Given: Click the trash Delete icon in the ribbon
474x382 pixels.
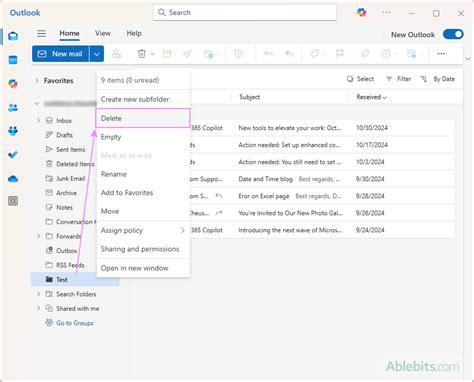Looking at the screenshot, I should (x=142, y=54).
